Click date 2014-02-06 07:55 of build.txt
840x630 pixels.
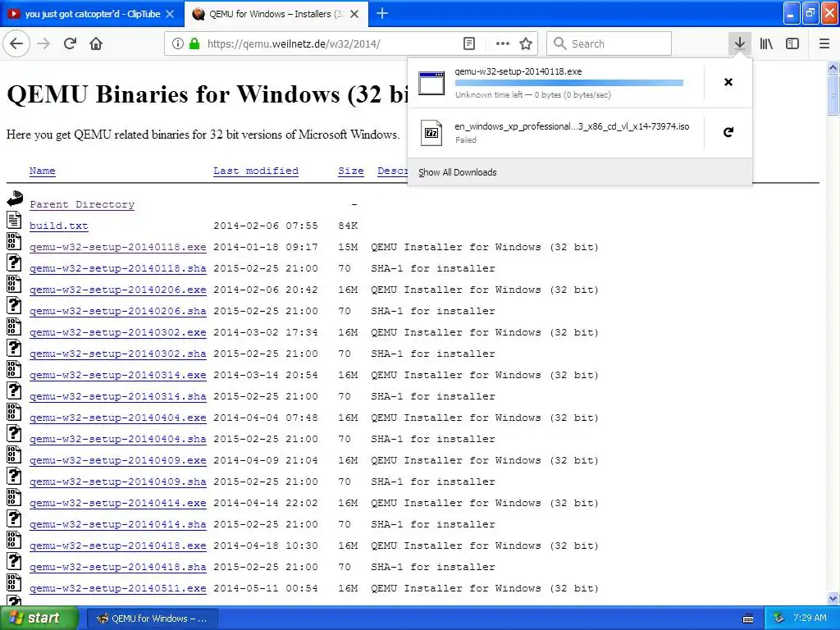pyautogui.click(x=266, y=226)
